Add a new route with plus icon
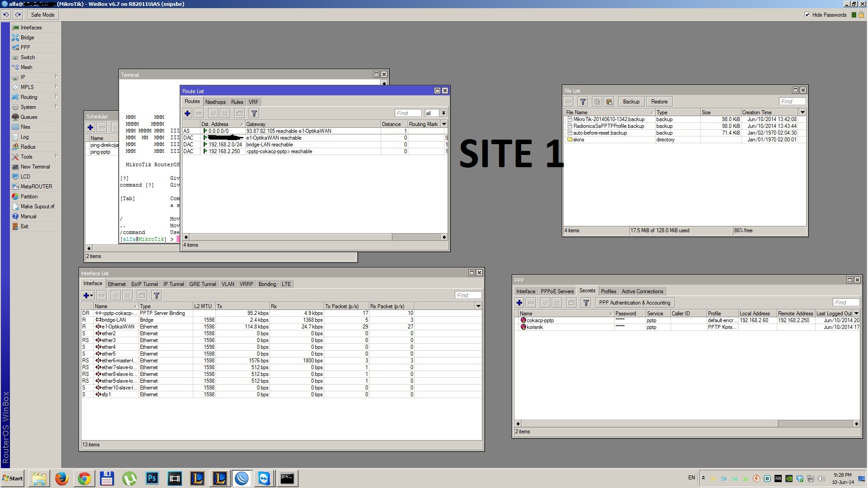This screenshot has width=868, height=488. click(x=187, y=113)
